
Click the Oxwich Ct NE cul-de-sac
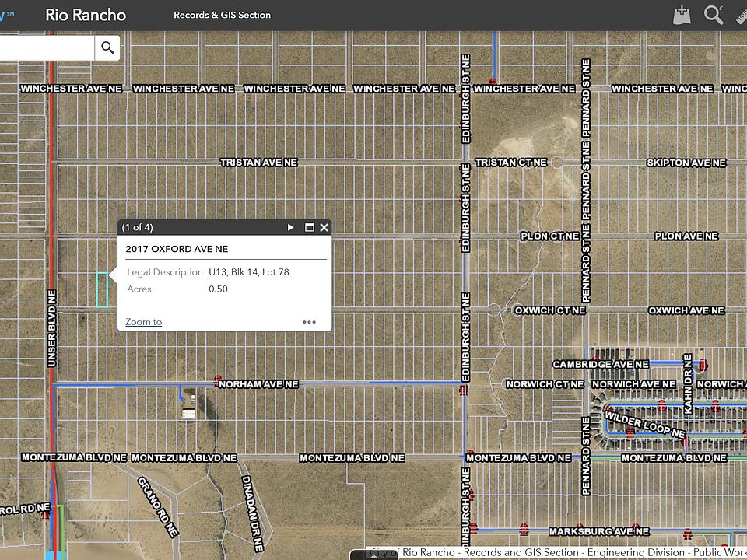click(493, 310)
